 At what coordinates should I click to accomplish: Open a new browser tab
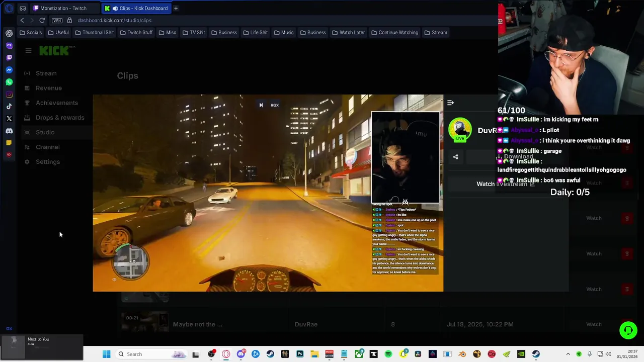click(176, 8)
